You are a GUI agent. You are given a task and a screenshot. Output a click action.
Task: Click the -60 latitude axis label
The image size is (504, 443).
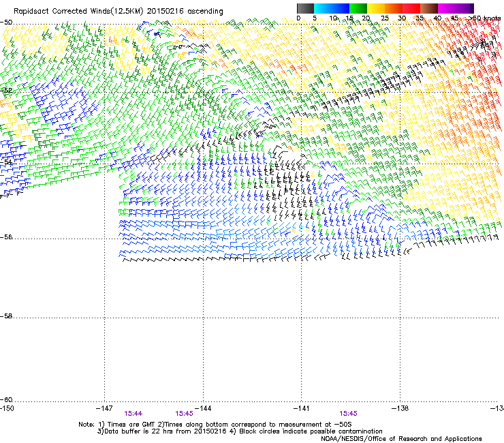point(6,400)
